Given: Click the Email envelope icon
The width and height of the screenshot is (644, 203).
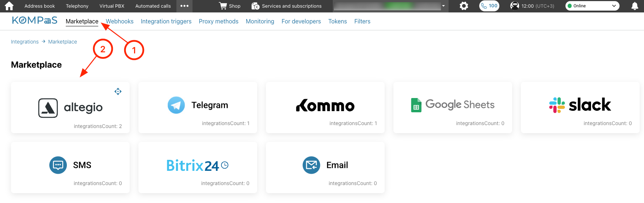Looking at the screenshot, I should coord(311,165).
